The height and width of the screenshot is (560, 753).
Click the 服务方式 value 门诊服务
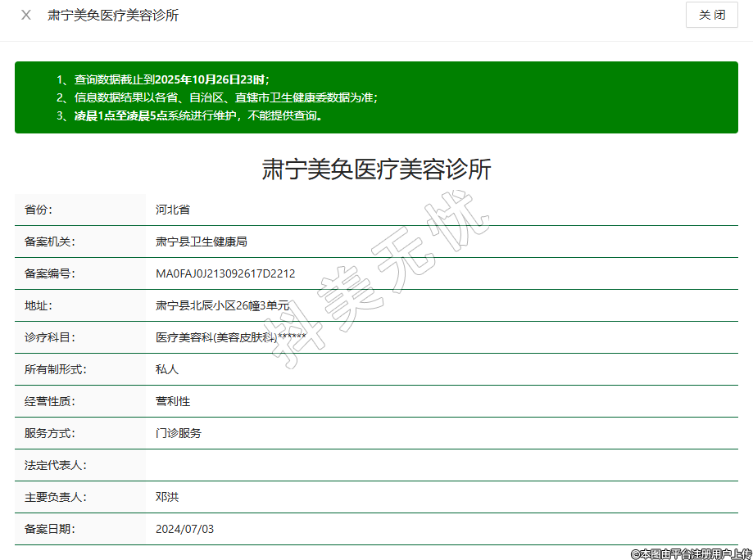(179, 433)
